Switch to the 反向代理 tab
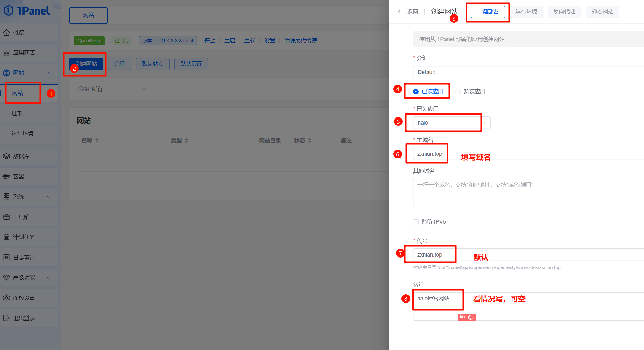 point(564,12)
